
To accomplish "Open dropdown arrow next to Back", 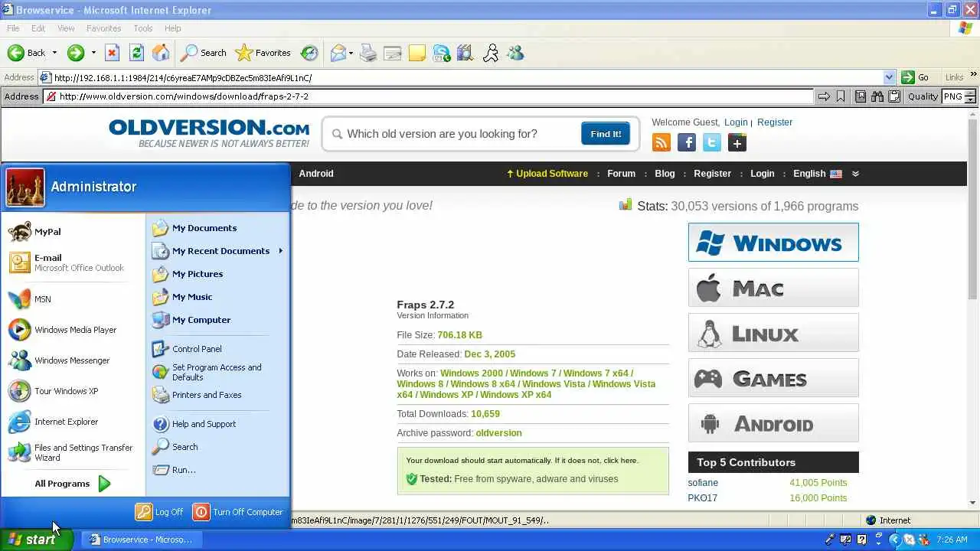I will 54,53.
